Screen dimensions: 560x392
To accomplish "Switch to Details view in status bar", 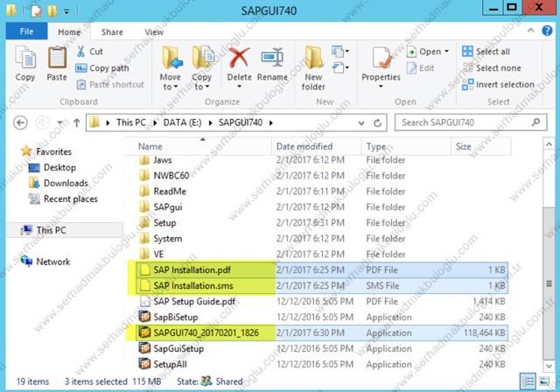I will coord(528,381).
